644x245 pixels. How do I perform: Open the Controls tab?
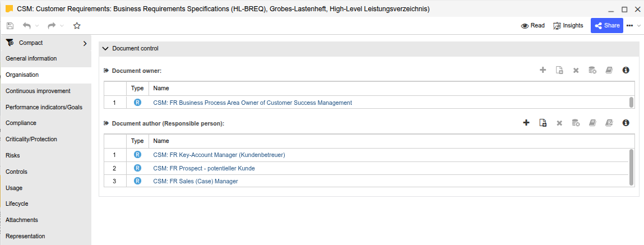pos(45,172)
